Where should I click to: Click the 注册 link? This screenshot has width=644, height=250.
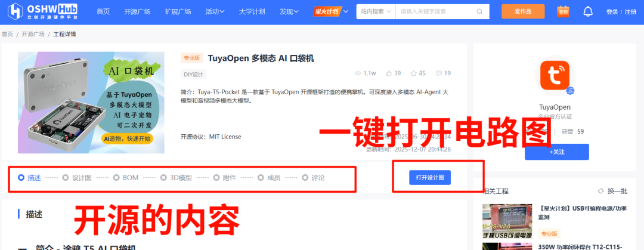coord(630,12)
